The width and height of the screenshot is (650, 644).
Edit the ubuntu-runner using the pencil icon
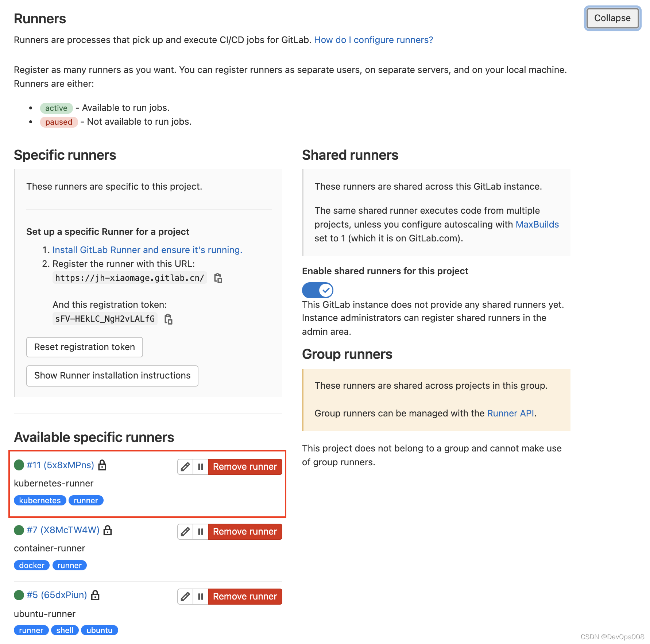click(185, 596)
